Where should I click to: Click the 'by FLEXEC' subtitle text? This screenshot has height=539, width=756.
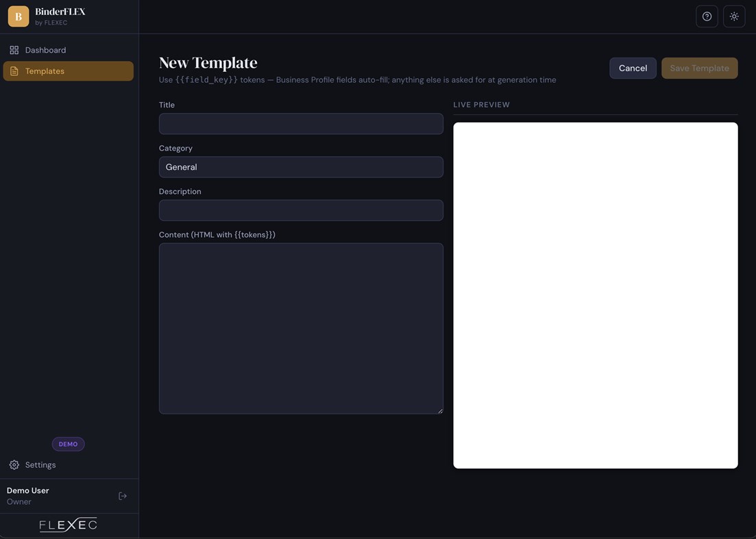pos(51,23)
